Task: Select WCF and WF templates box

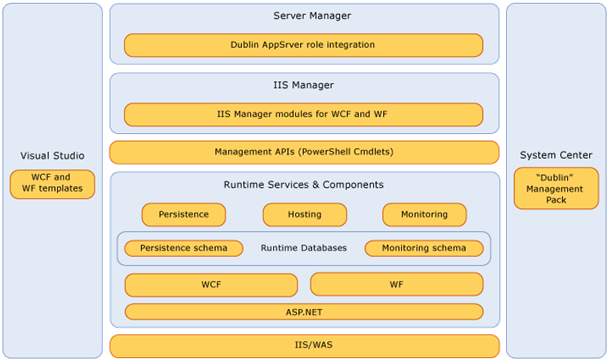Action: (52, 184)
